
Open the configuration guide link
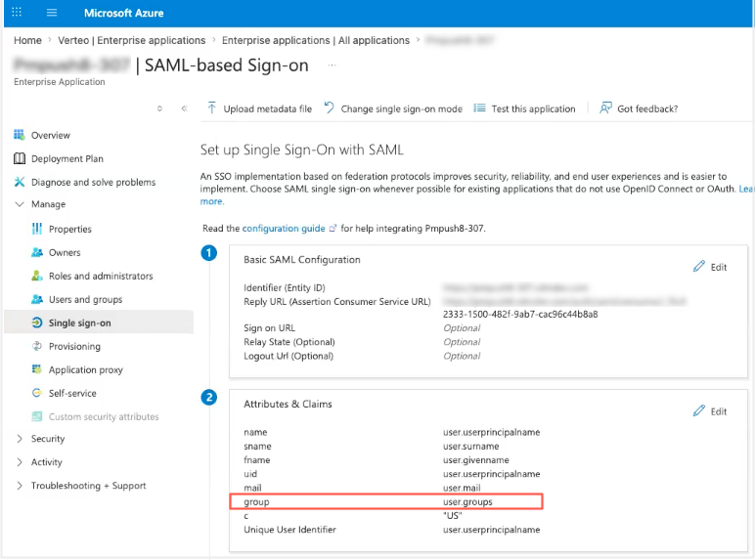tap(284, 228)
